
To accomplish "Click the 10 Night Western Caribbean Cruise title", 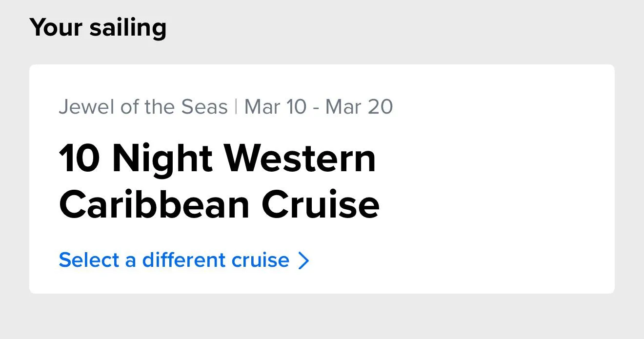I will 219,181.
